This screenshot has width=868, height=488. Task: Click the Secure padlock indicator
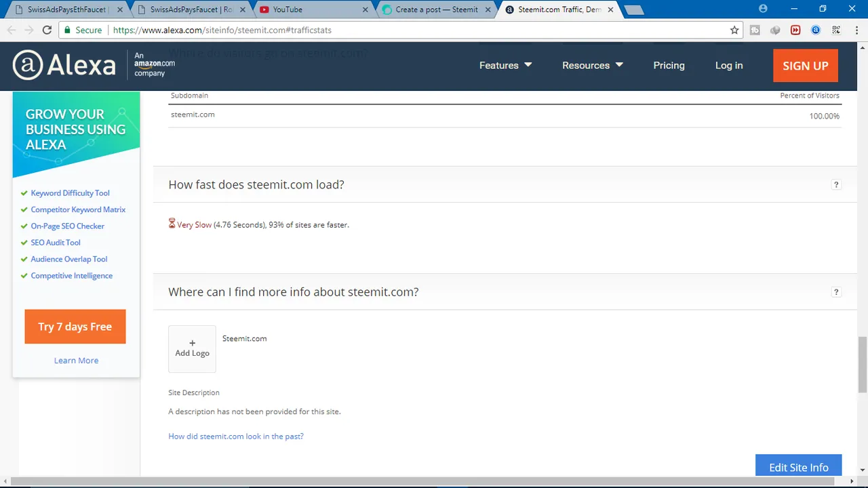83,30
